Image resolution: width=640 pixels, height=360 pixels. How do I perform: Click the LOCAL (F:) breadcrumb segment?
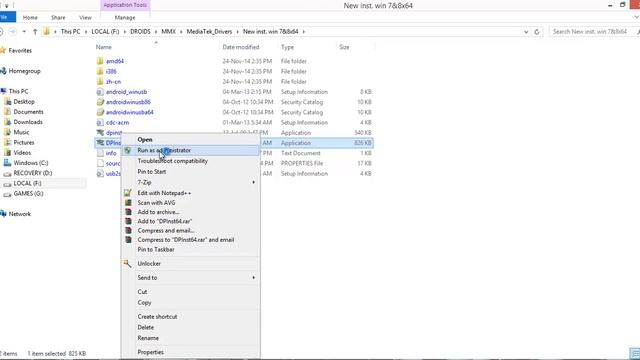point(105,31)
